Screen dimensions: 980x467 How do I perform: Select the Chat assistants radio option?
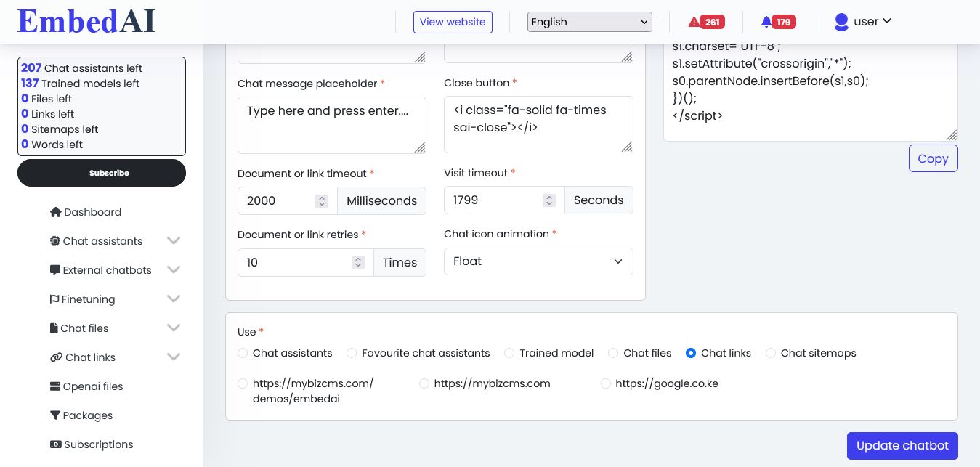click(x=243, y=353)
